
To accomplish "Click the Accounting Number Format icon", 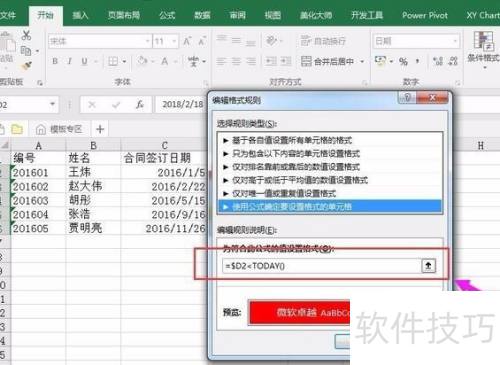I will click(380, 61).
